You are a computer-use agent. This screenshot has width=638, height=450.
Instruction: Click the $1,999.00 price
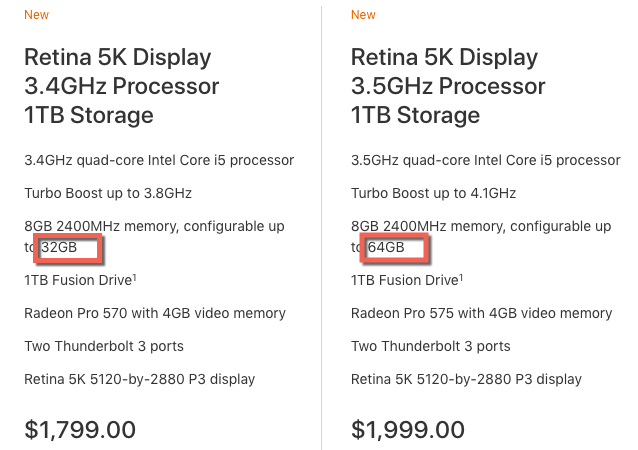point(408,429)
